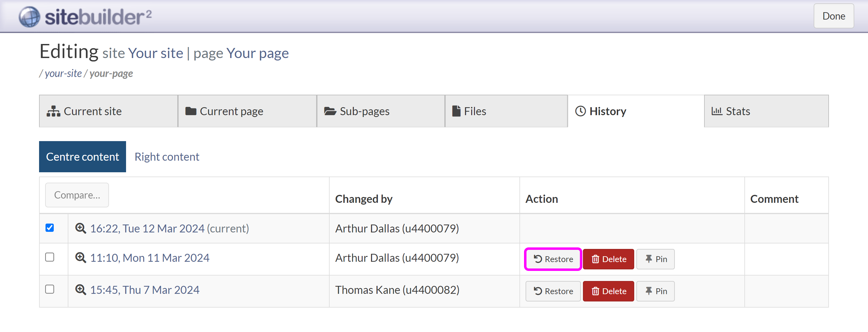Delete the 15:45 Thu 7 Mar revision
This screenshot has width=868, height=332.
pos(608,291)
